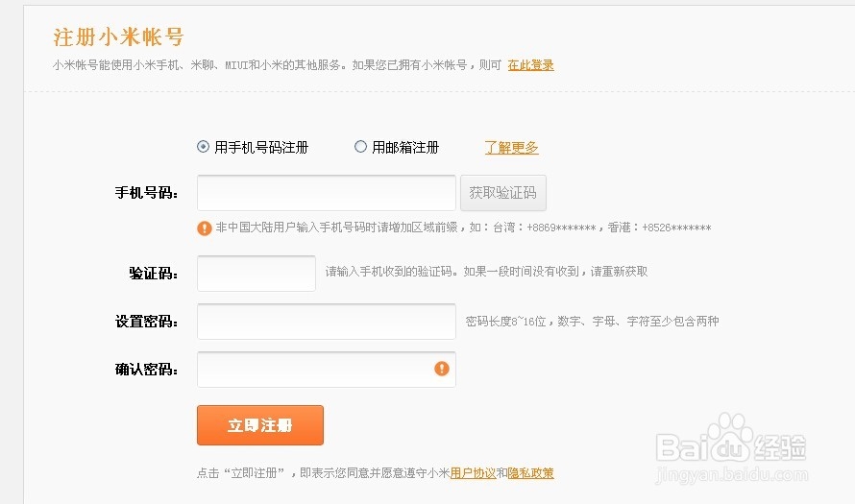Focus the 设置密码 input field
Screen dimensions: 855x504
[326, 322]
